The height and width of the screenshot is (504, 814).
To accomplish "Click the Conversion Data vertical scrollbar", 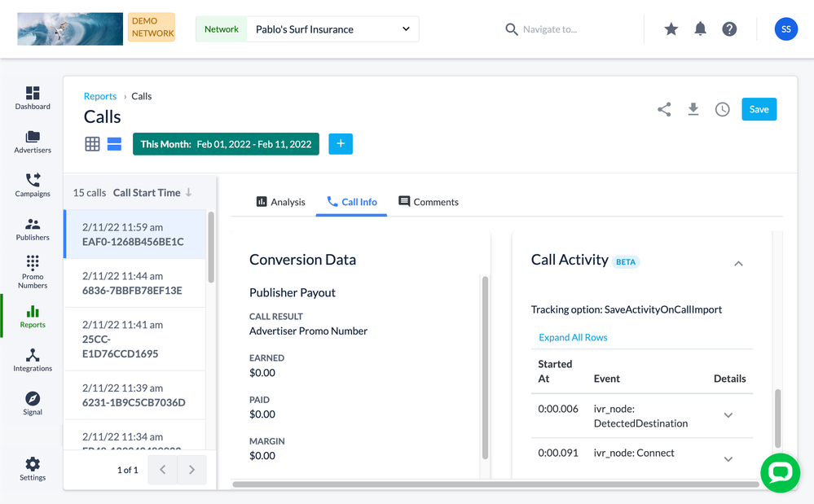I will (486, 368).
